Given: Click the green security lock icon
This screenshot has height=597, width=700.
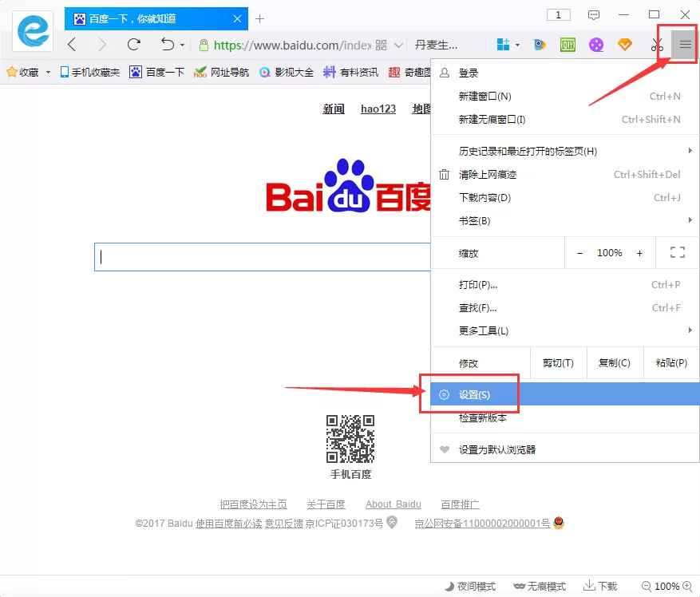Looking at the screenshot, I should coord(204,45).
